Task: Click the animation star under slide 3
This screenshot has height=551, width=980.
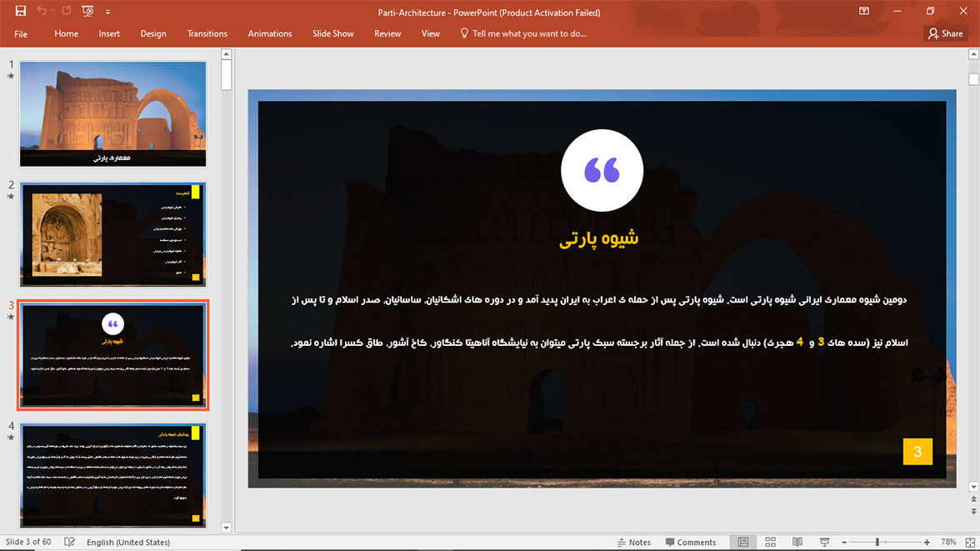Action: [x=11, y=317]
